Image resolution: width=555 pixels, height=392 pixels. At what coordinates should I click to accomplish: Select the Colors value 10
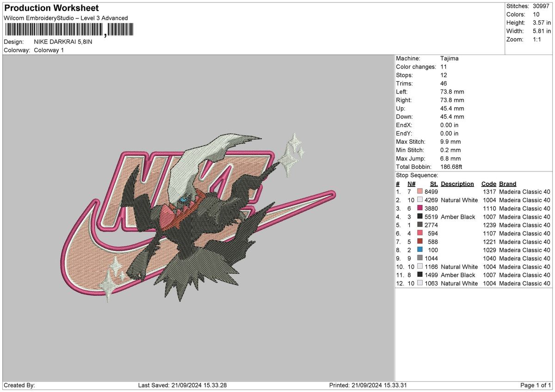pos(536,14)
